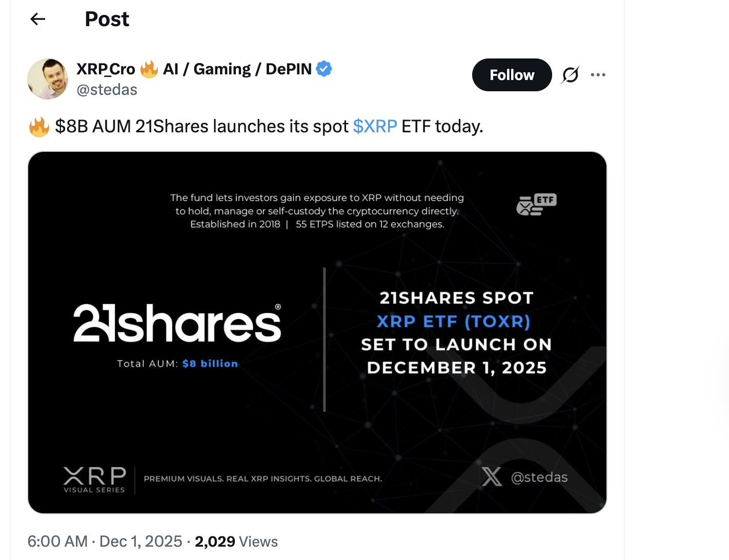This screenshot has height=560, width=729.
Task: Click the 6:00 AM time label
Action: (57, 541)
